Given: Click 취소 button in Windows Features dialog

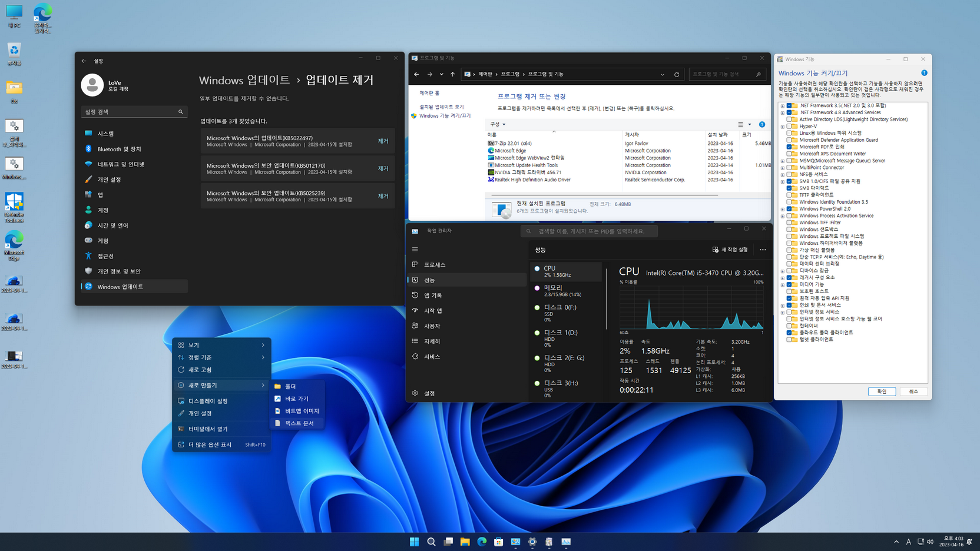Looking at the screenshot, I should tap(913, 391).
